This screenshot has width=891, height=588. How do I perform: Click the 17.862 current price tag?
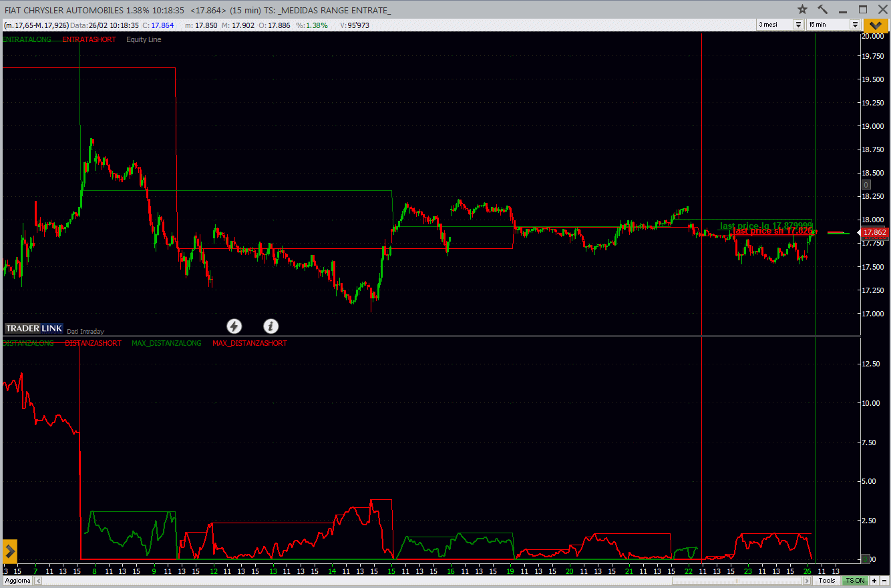[x=874, y=233]
